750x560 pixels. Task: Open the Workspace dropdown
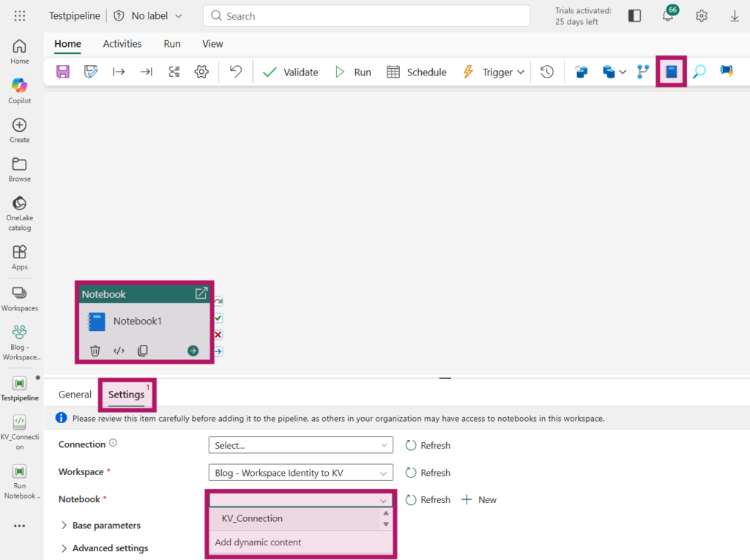[x=301, y=473]
